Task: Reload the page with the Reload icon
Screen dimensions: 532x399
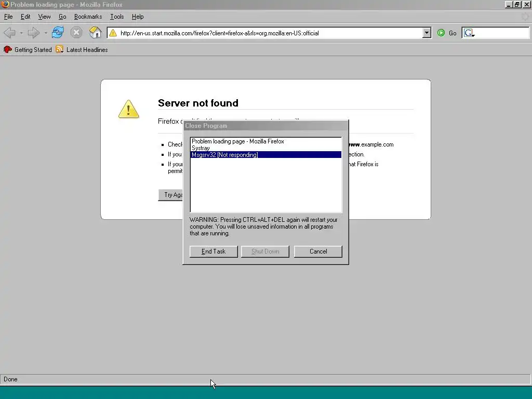Action: [58, 33]
